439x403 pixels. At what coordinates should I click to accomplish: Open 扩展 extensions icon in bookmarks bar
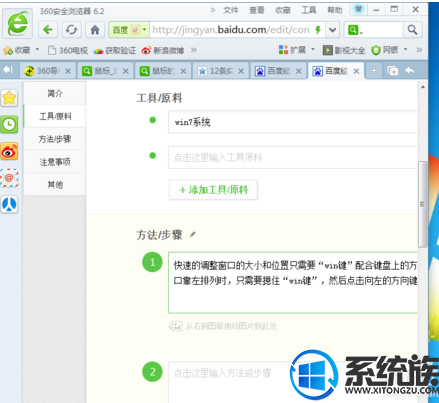pyautogui.click(x=283, y=50)
